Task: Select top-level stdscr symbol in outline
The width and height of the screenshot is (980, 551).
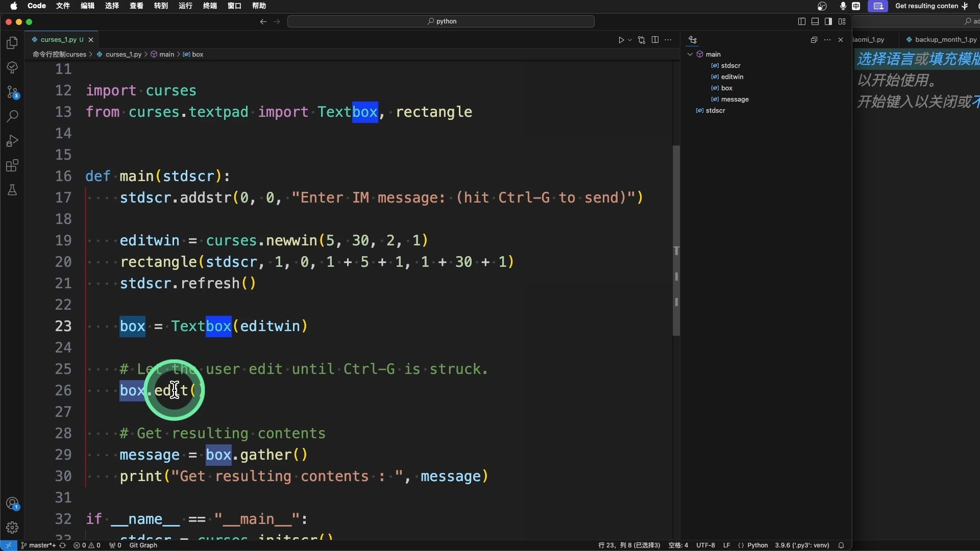Action: click(x=715, y=111)
